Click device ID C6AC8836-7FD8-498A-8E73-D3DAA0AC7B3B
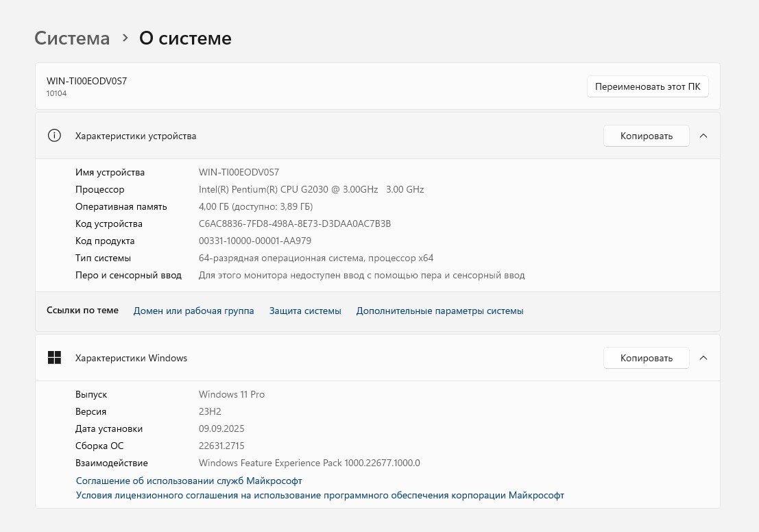The width and height of the screenshot is (759, 532). tap(295, 223)
